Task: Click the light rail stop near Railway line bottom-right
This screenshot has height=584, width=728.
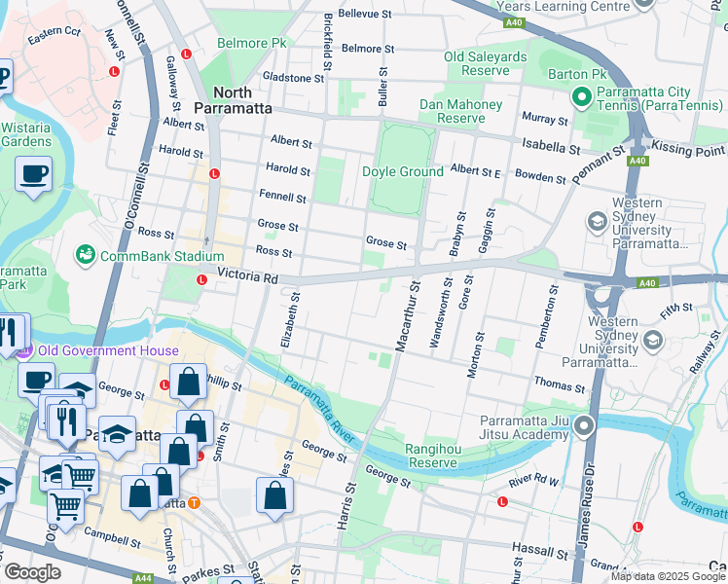Action: click(x=637, y=527)
